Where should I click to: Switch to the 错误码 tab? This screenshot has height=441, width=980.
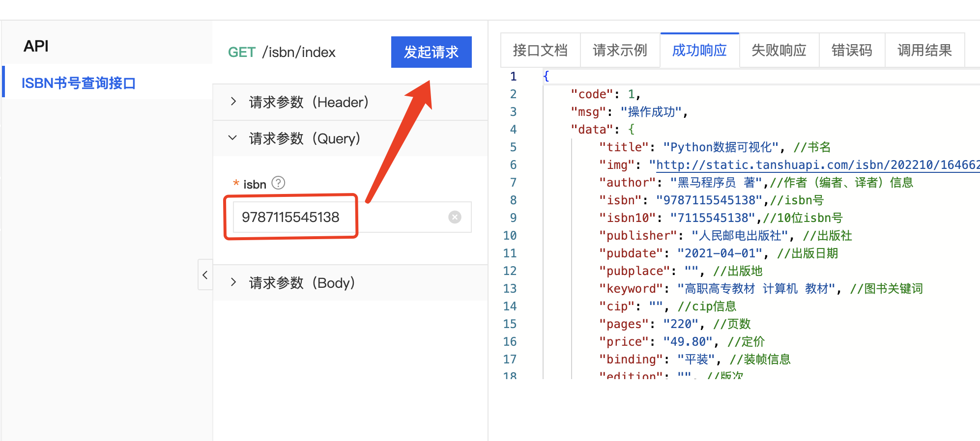point(852,50)
